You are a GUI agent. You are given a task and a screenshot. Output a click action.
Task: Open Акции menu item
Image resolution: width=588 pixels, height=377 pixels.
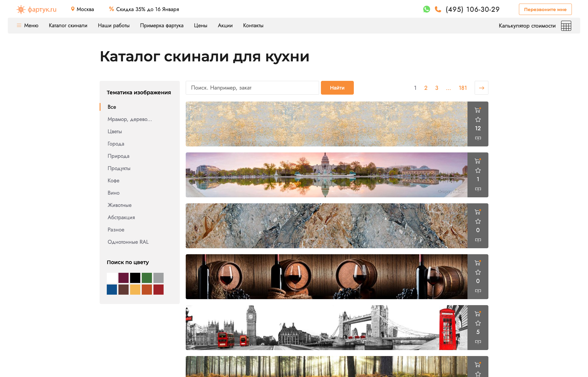pyautogui.click(x=225, y=25)
